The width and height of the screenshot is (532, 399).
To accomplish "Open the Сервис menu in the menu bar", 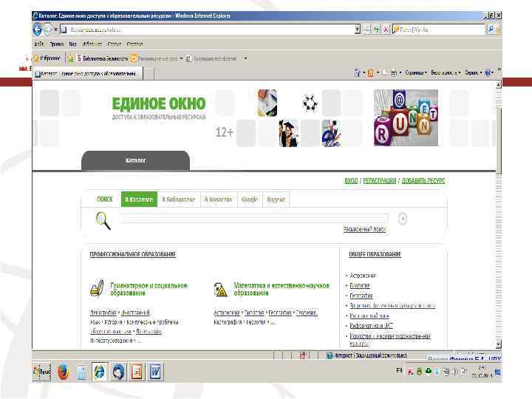I will point(115,44).
